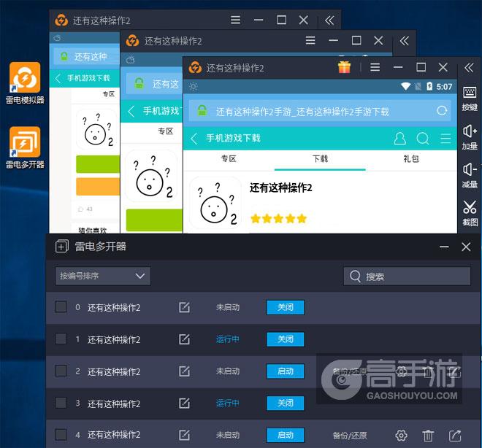Click the orange button in back emulator window
The width and height of the screenshot is (482, 448).
[98, 186]
